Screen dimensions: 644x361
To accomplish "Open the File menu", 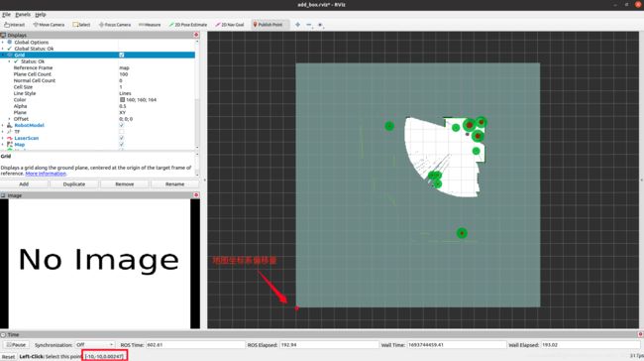I will point(7,15).
